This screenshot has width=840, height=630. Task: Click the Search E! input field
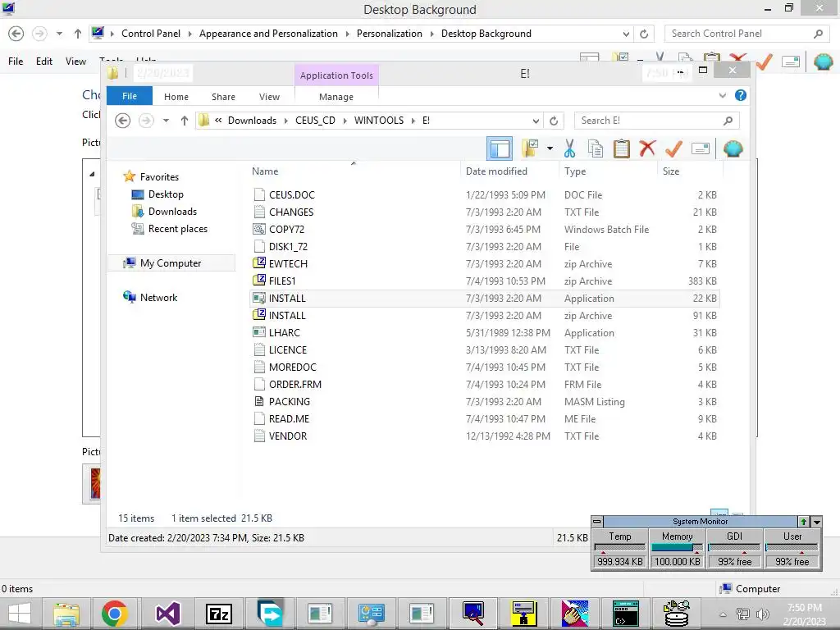(x=657, y=121)
